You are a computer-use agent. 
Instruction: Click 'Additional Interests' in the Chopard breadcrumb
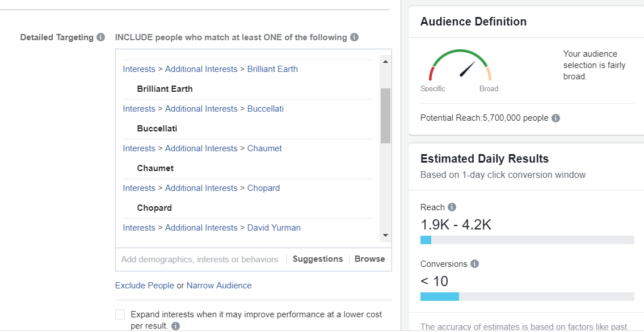[x=201, y=188]
